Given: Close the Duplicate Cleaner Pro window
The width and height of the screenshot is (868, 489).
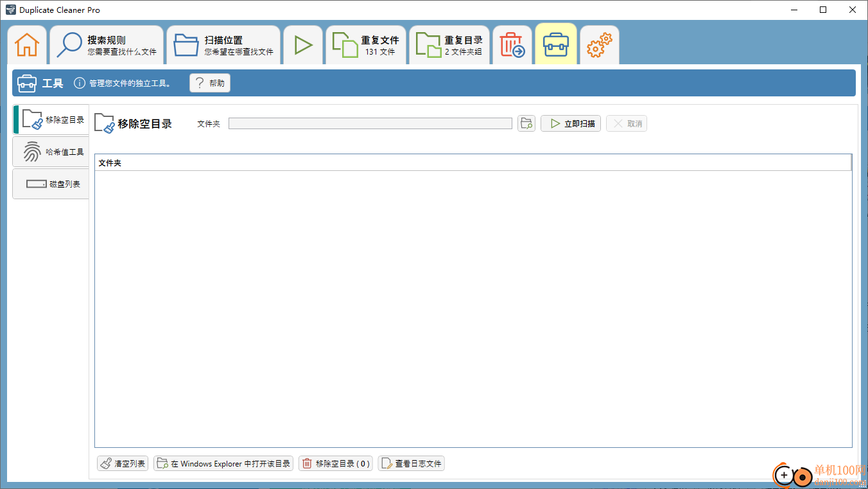Looking at the screenshot, I should 853,10.
